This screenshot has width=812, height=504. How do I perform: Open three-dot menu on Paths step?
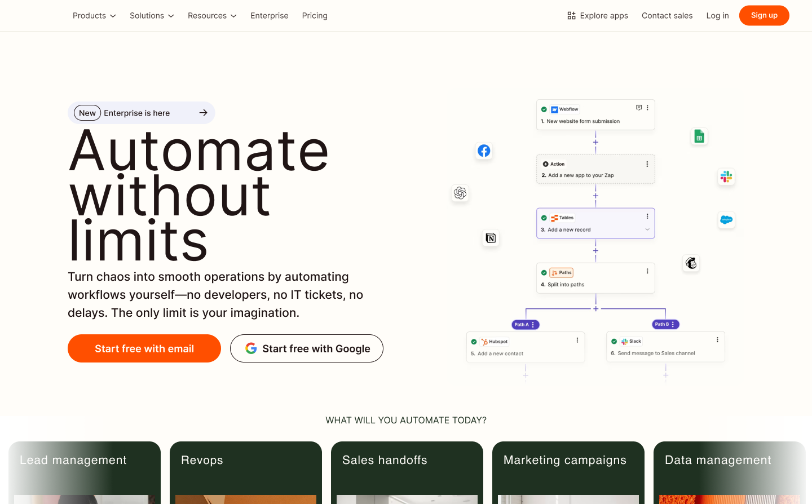pos(647,271)
